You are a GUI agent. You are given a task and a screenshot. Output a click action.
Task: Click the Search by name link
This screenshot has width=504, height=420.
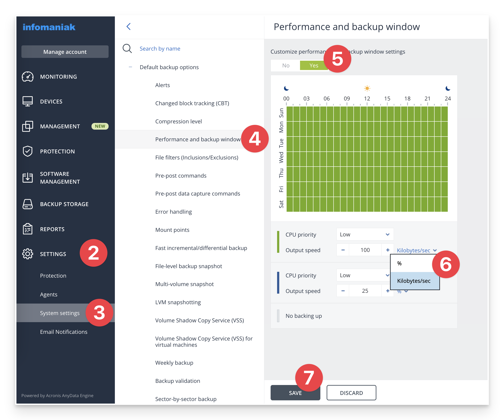[160, 48]
